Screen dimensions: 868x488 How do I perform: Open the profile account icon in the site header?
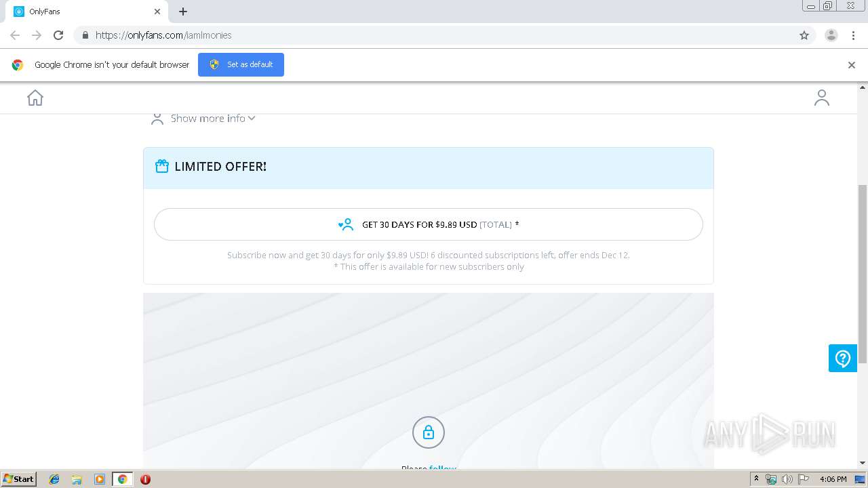click(x=822, y=98)
